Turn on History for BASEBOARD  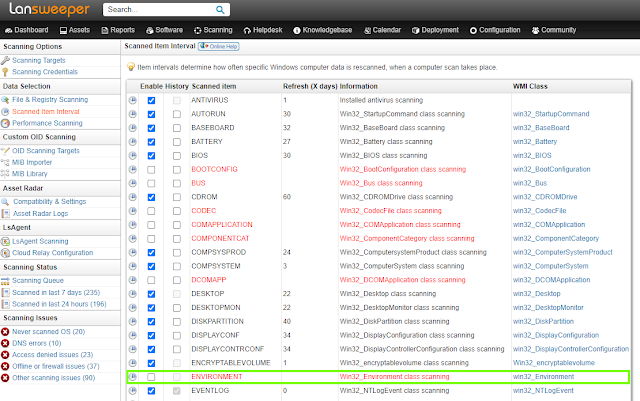pyautogui.click(x=177, y=128)
